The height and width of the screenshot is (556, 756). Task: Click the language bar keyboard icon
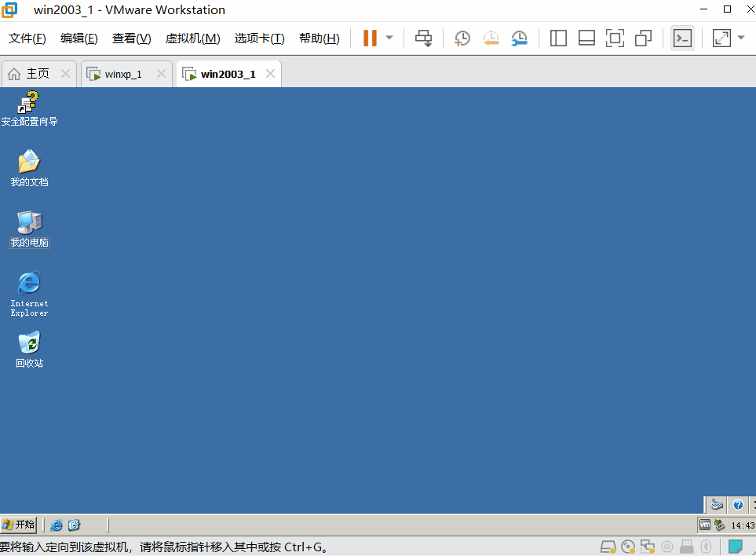(717, 505)
